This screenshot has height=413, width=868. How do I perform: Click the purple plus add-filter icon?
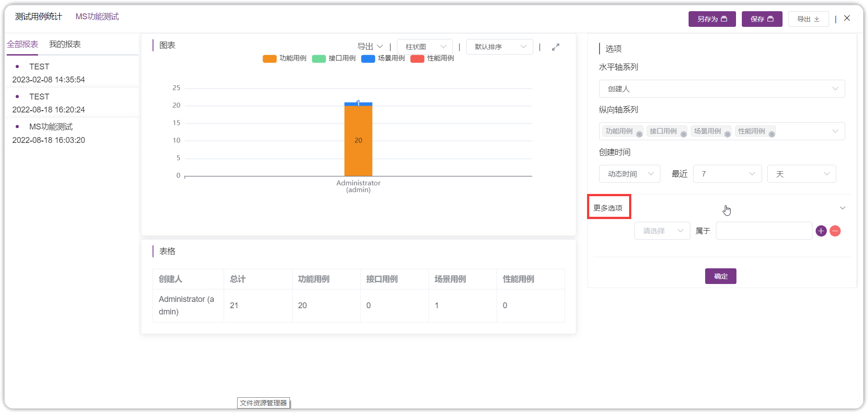click(x=821, y=231)
